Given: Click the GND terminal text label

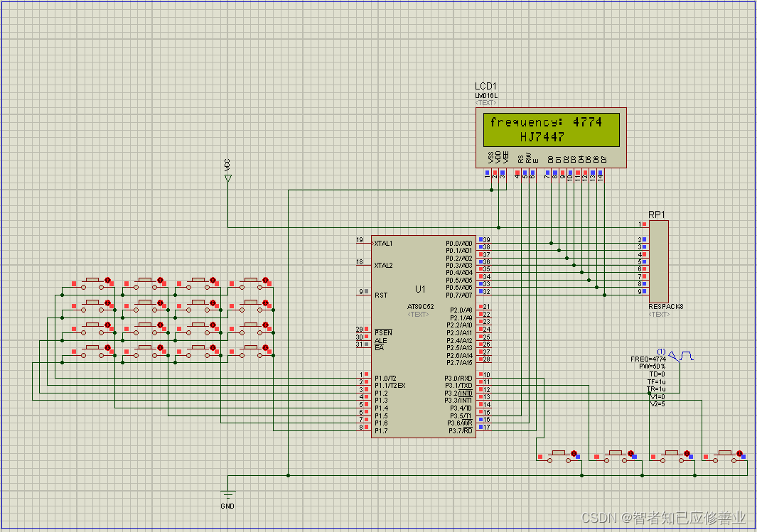Looking at the screenshot, I should point(227,506).
